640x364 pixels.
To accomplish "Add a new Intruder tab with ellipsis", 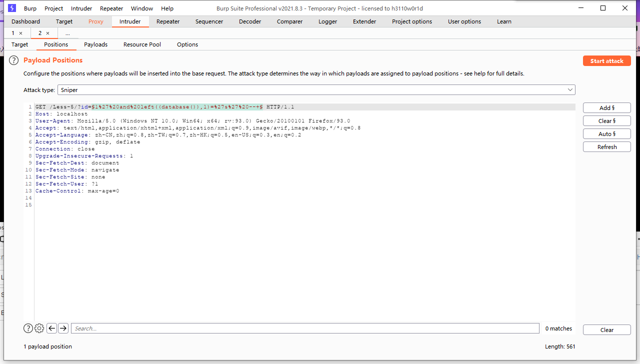I will point(67,33).
